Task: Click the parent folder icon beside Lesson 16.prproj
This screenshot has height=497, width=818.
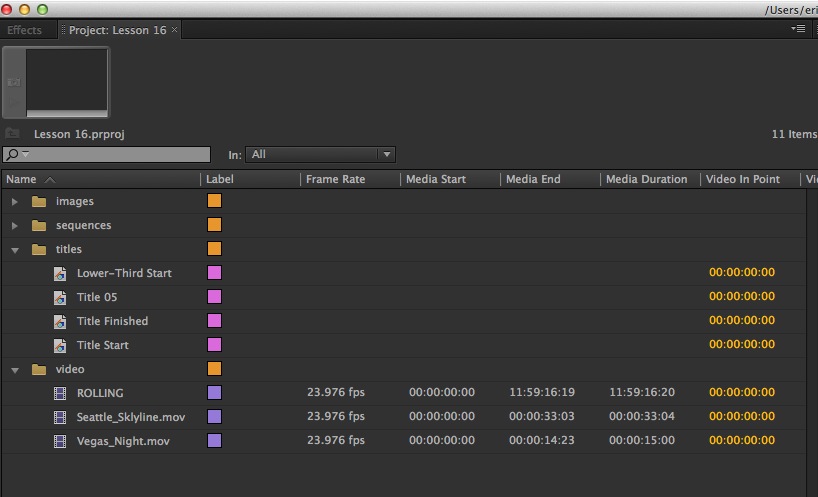Action: [x=13, y=134]
